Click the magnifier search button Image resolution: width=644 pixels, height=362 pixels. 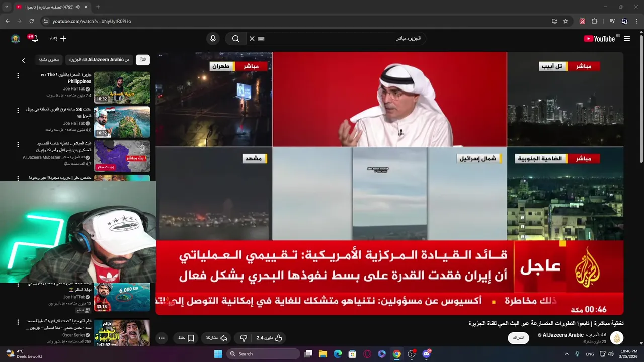[235, 38]
